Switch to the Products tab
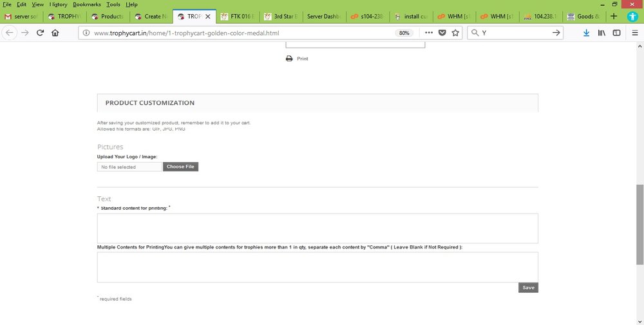 tap(108, 17)
